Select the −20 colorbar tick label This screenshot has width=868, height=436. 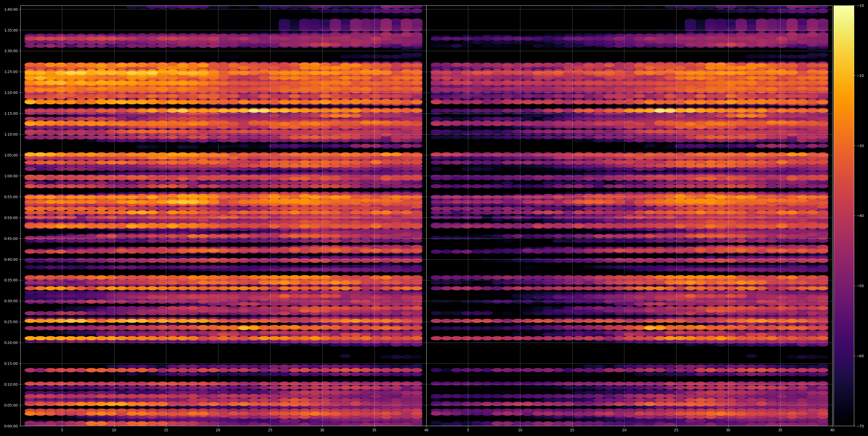click(860, 76)
